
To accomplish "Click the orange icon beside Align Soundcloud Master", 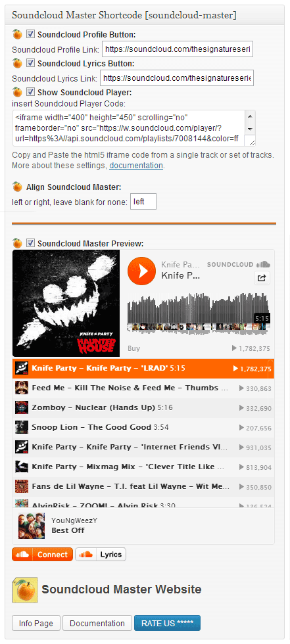I will tap(17, 187).
